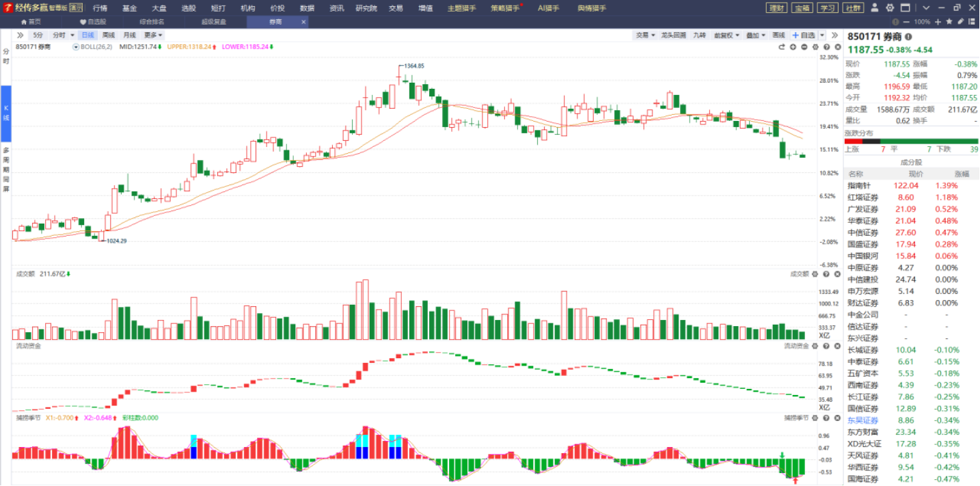Switch chart to 日线 daily period
This screenshot has width=980, height=486.
pyautogui.click(x=87, y=35)
